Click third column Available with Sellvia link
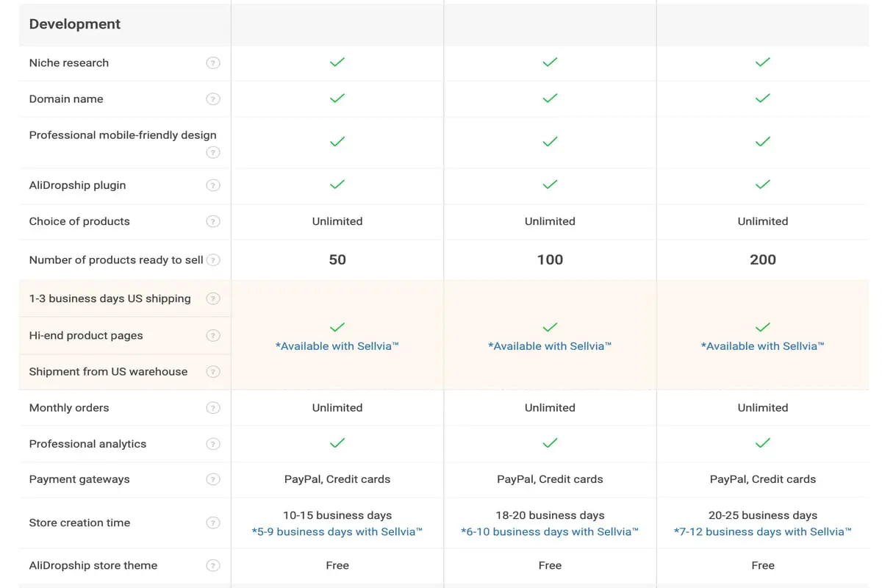882x588 pixels. pyautogui.click(x=763, y=346)
